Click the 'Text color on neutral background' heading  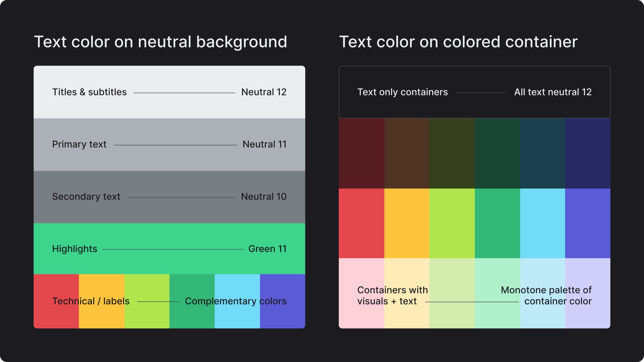[x=161, y=42]
